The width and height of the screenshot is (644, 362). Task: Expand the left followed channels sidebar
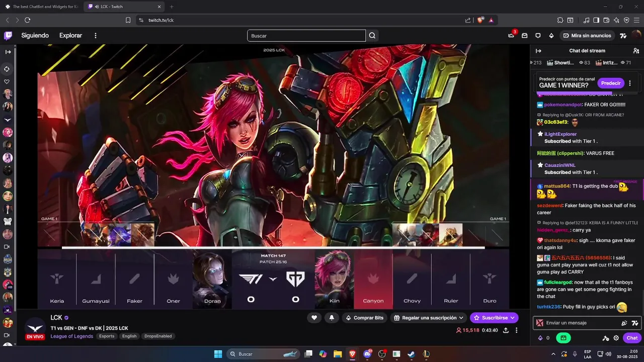coord(8,52)
